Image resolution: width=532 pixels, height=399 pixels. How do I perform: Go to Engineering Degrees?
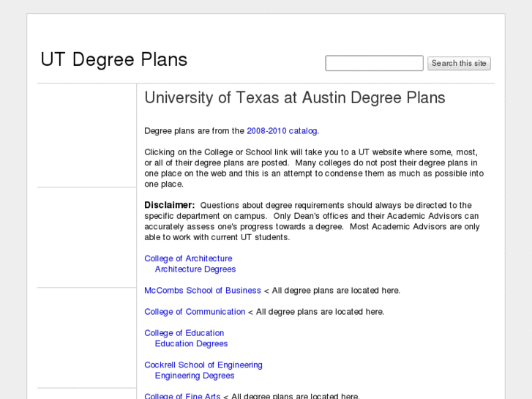point(195,376)
